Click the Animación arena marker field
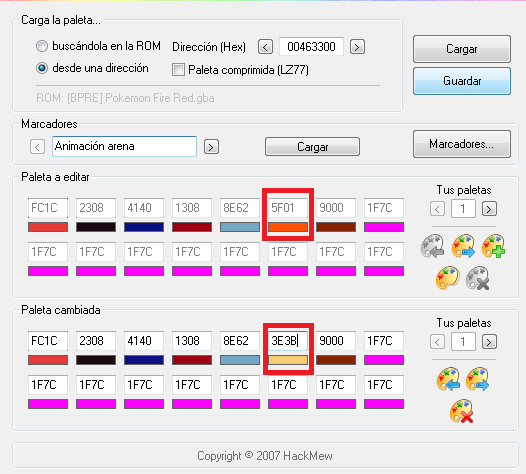 [124, 146]
